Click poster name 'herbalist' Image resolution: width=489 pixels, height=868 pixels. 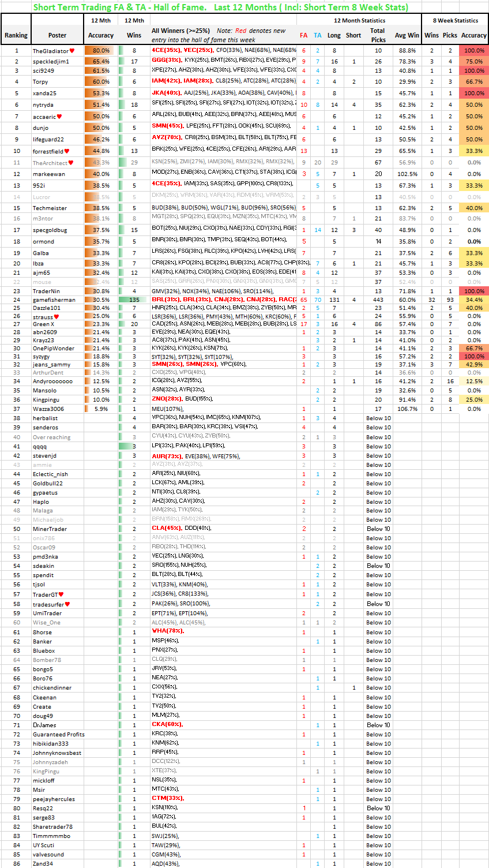click(45, 418)
